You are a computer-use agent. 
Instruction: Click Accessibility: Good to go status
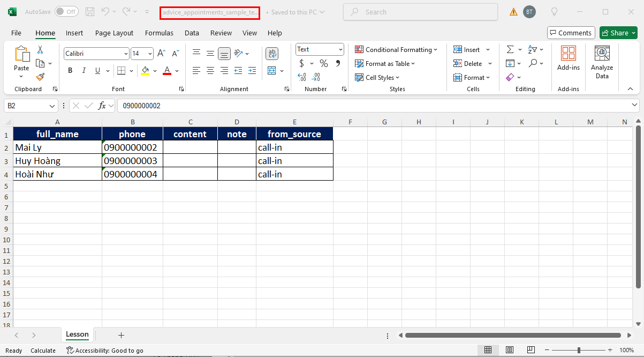tap(105, 351)
